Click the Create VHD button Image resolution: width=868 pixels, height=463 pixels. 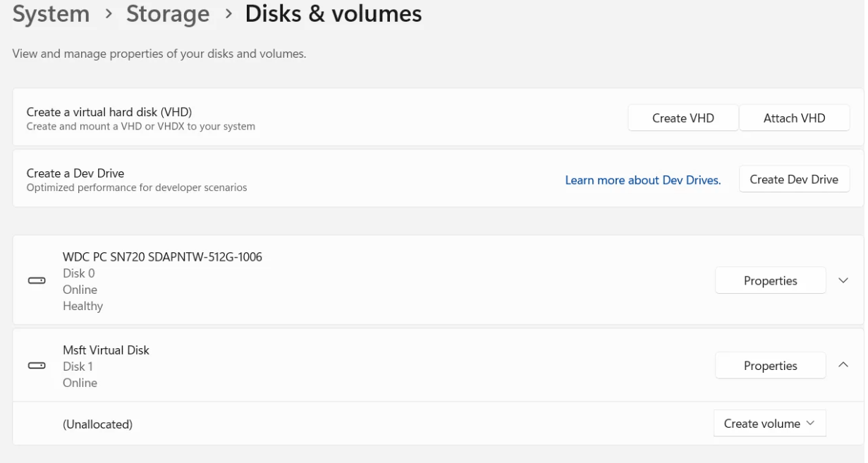683,118
